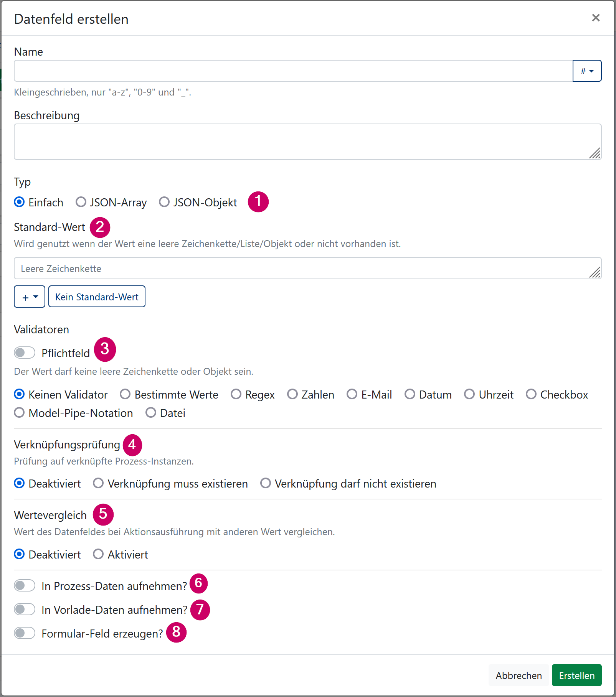The image size is (616, 697).
Task: Click into the Beschreibung text area
Action: pos(308,142)
